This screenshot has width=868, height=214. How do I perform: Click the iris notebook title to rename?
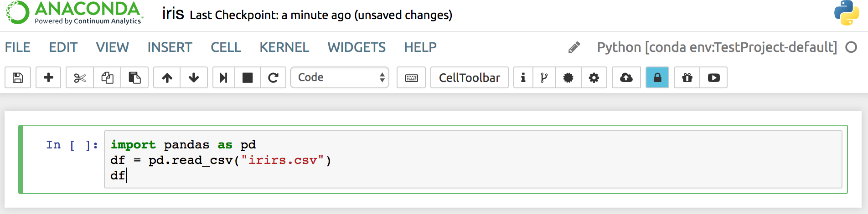[x=173, y=14]
